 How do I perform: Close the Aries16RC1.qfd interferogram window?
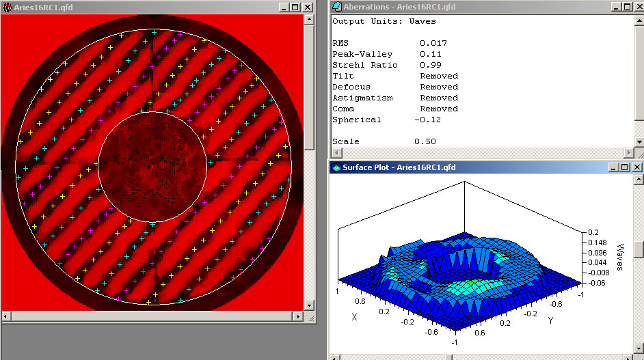coord(307,8)
